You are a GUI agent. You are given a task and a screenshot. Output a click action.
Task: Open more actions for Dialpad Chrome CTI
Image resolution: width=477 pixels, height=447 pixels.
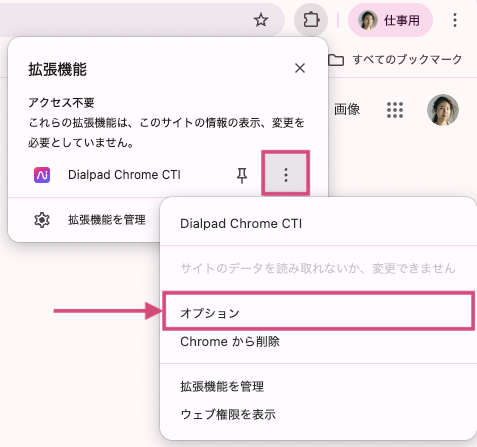[x=286, y=175]
